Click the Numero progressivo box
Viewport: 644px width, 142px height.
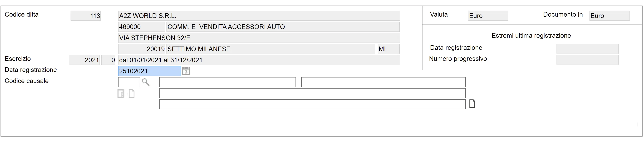point(587,60)
